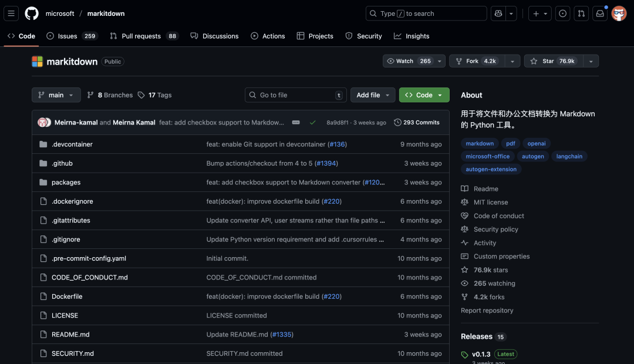Open Report repository link
Image resolution: width=634 pixels, height=364 pixels.
(x=487, y=311)
